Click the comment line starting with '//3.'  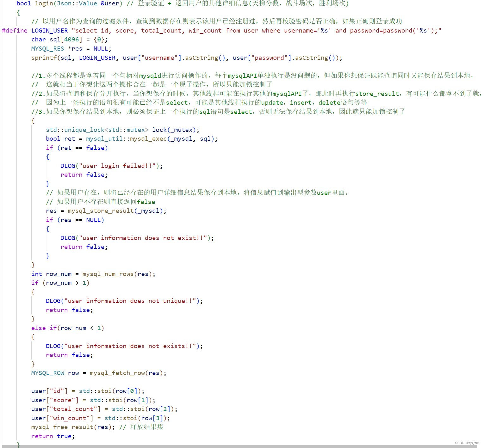pos(218,112)
